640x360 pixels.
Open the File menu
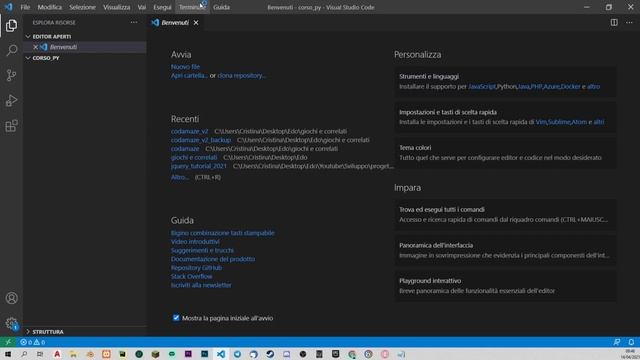(x=25, y=7)
